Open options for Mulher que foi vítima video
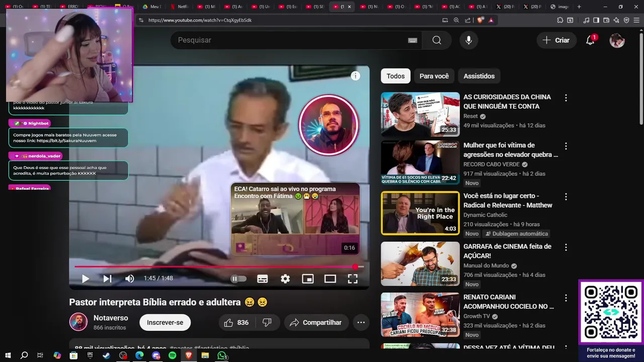The image size is (644, 362). [566, 146]
